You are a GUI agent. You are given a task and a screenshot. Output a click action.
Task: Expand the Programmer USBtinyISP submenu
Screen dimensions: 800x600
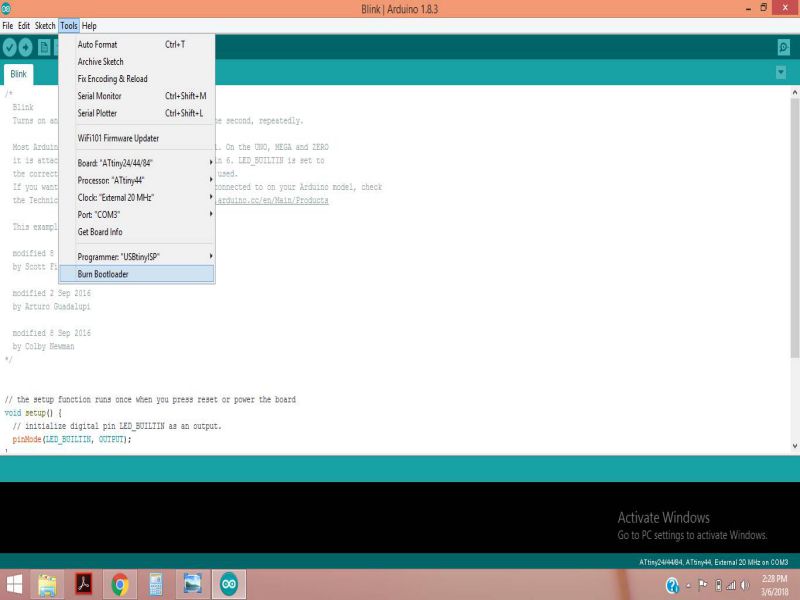(x=137, y=257)
